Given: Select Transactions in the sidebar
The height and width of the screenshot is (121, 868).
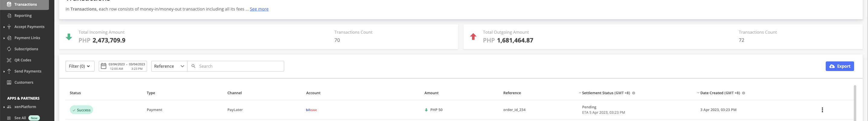Looking at the screenshot, I should click(25, 5).
